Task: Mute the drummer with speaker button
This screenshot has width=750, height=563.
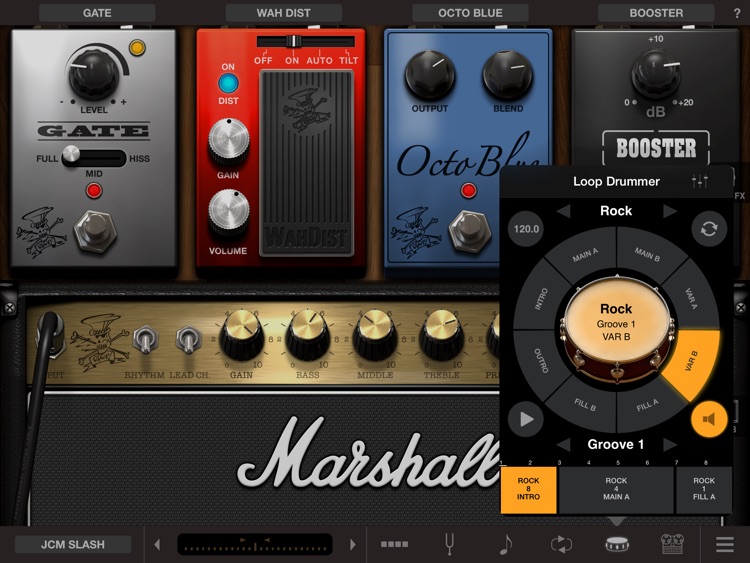Action: pos(709,419)
